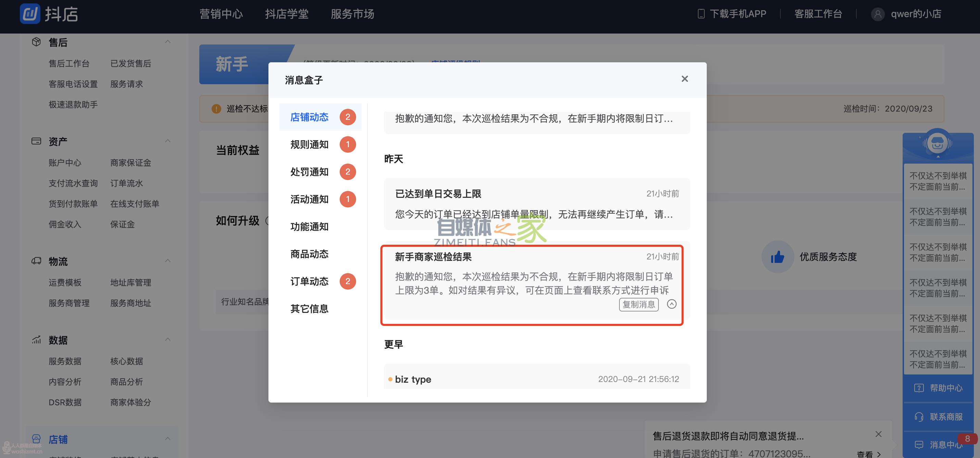The height and width of the screenshot is (458, 980).
Task: Click the 抖店 logo at top left
Action: point(49,14)
